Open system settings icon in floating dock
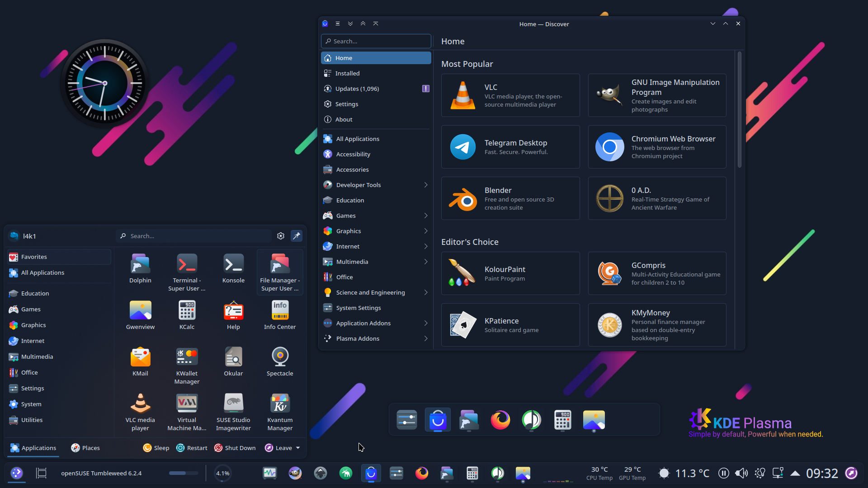 tap(406, 420)
